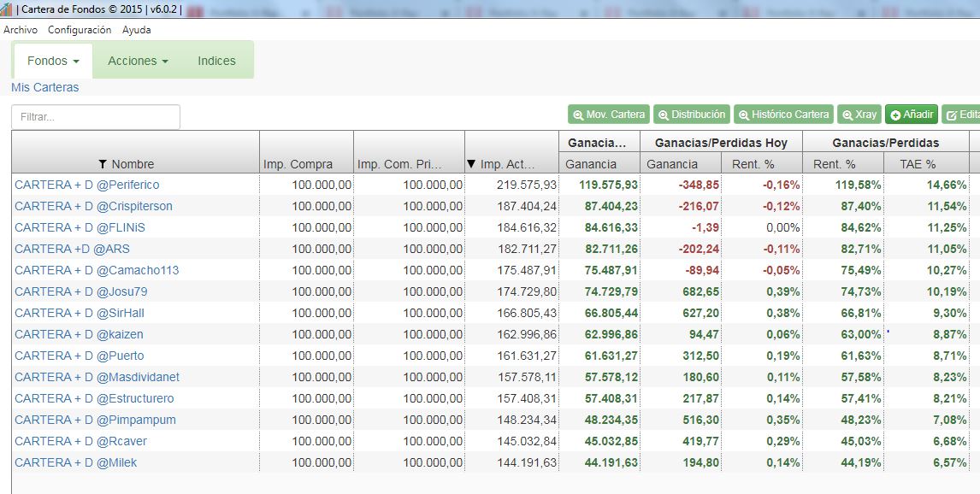Click in the Filtrar text field
Viewport: 980px width, 494px height.
pyautogui.click(x=95, y=117)
